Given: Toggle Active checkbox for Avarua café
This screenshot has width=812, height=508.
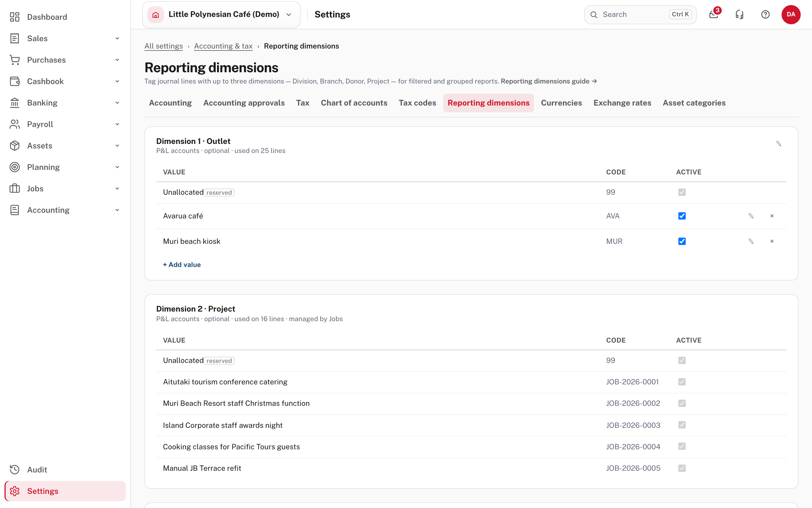Looking at the screenshot, I should pos(682,216).
